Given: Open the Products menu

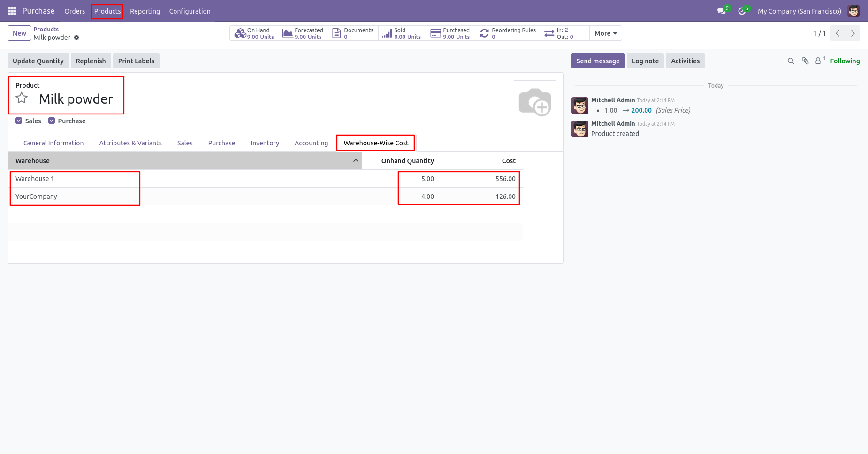Looking at the screenshot, I should tap(107, 11).
